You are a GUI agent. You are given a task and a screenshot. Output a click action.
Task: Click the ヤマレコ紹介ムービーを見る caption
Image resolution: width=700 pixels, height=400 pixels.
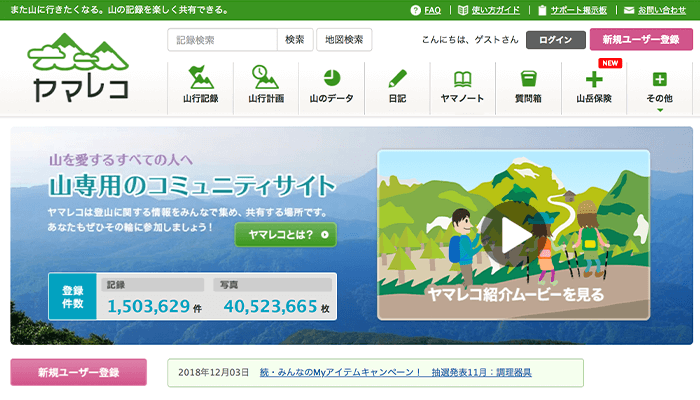tap(516, 294)
